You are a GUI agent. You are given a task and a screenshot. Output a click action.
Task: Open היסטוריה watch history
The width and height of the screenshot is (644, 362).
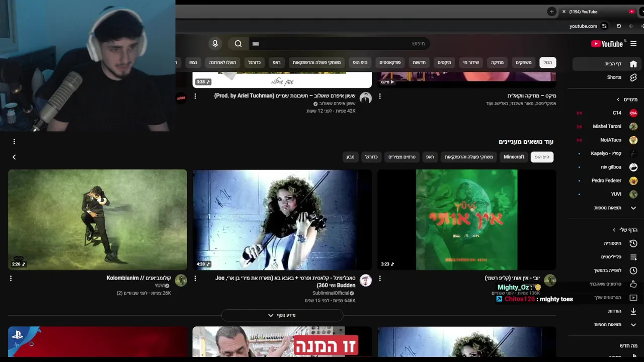pyautogui.click(x=606, y=243)
